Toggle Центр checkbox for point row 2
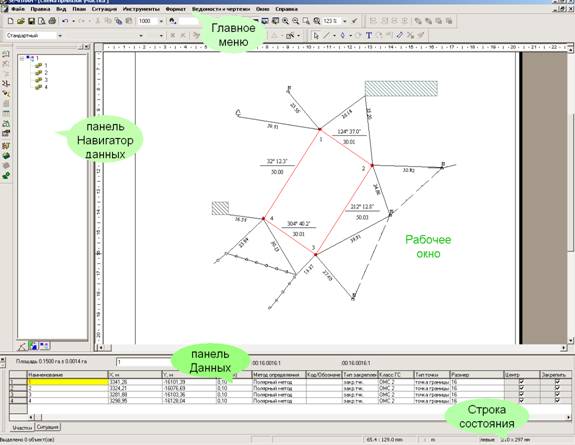The height and width of the screenshot is (445, 575). click(x=521, y=388)
